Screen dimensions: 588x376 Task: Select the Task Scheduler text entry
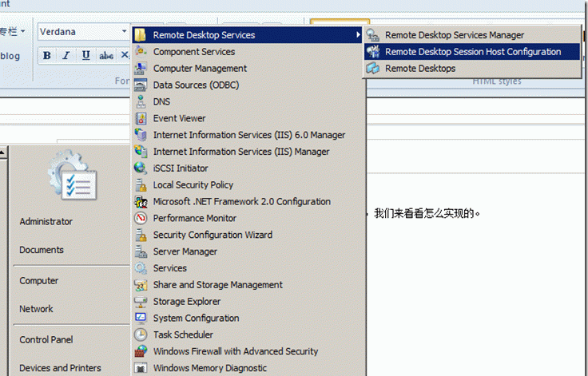(183, 334)
